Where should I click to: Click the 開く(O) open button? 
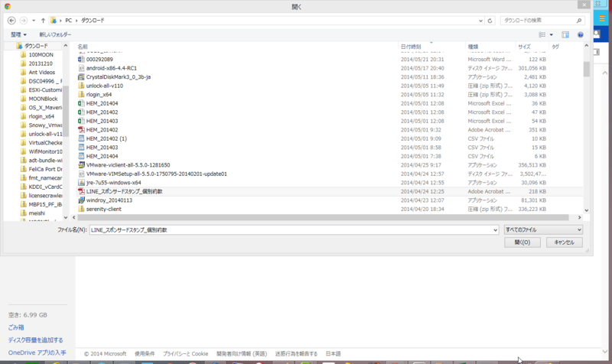[522, 242]
